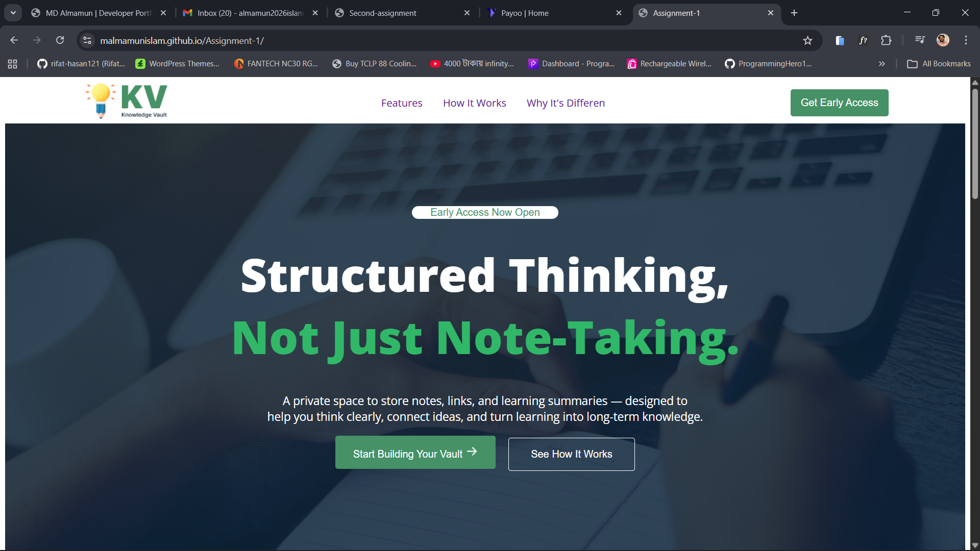Go back using the browser back arrow
Viewport: 980px width, 551px height.
click(x=14, y=40)
